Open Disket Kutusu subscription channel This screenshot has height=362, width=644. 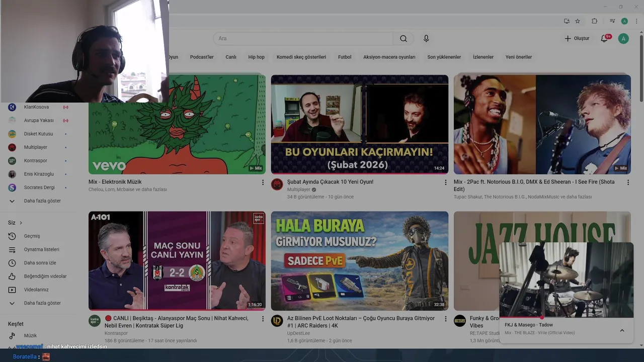(x=39, y=134)
